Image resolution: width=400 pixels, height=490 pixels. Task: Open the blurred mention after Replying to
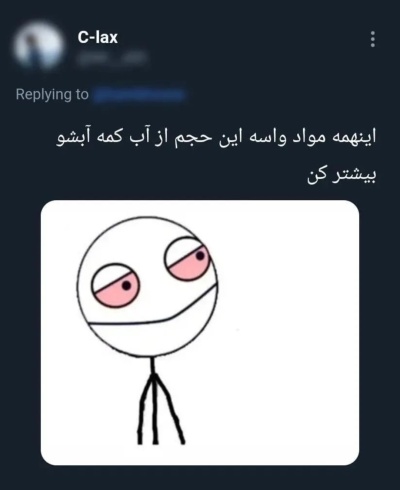[139, 95]
